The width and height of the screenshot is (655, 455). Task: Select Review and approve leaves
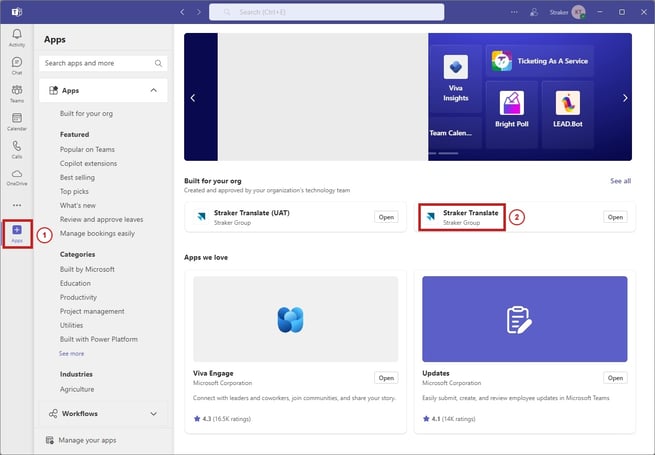(x=101, y=219)
